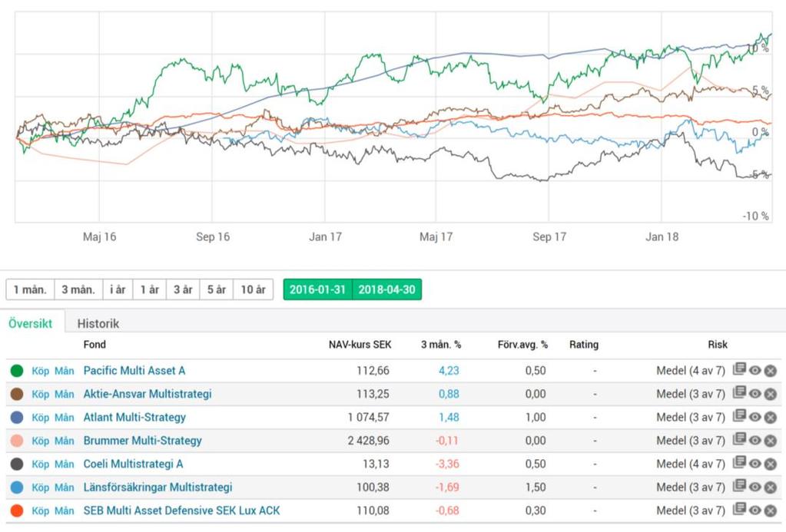Toggle eye visibility for Brummer Multi-Strategy
Screen dimensions: 786x532
[755, 441]
